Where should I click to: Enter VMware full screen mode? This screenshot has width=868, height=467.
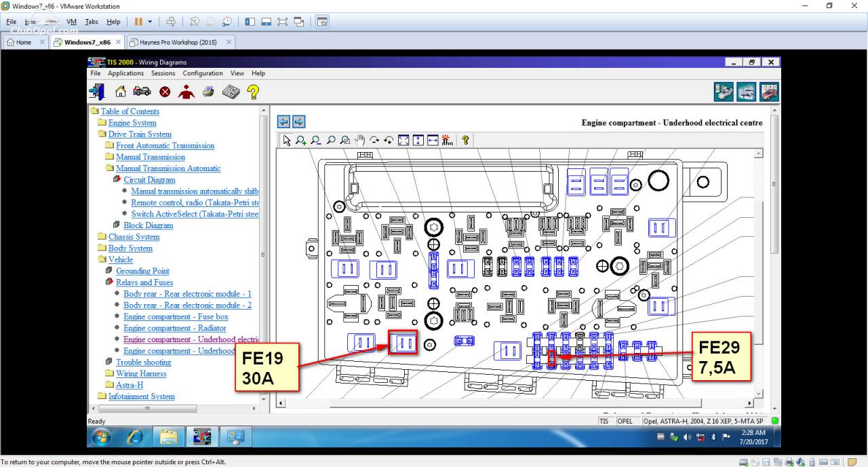(x=283, y=22)
